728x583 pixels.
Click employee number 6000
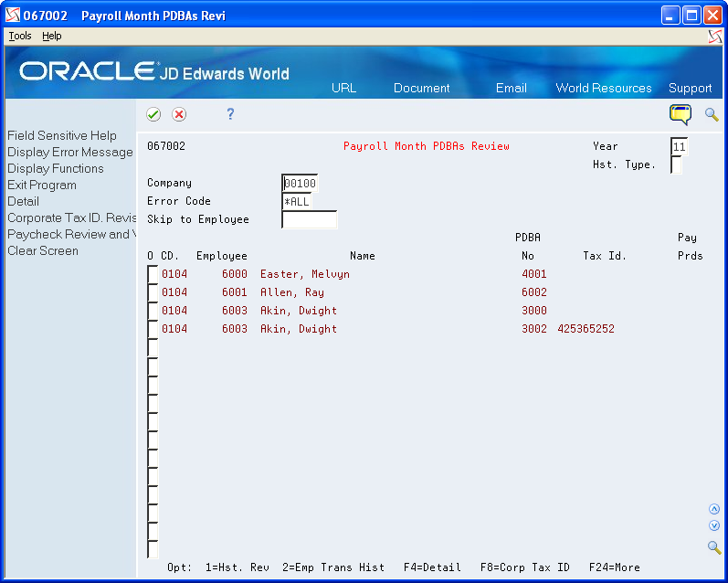[235, 274]
